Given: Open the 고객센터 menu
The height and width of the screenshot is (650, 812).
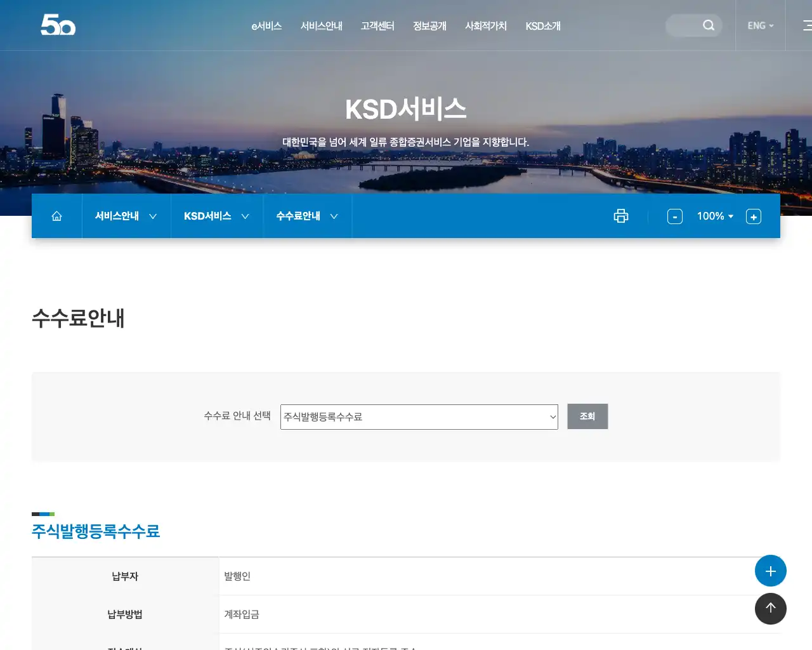Looking at the screenshot, I should (x=377, y=26).
